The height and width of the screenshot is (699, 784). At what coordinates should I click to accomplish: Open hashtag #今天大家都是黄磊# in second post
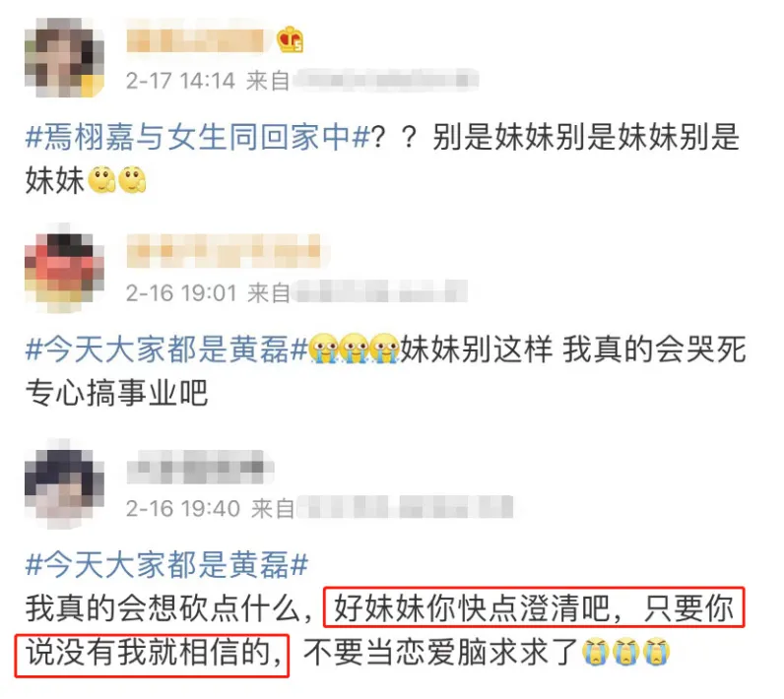(x=166, y=349)
